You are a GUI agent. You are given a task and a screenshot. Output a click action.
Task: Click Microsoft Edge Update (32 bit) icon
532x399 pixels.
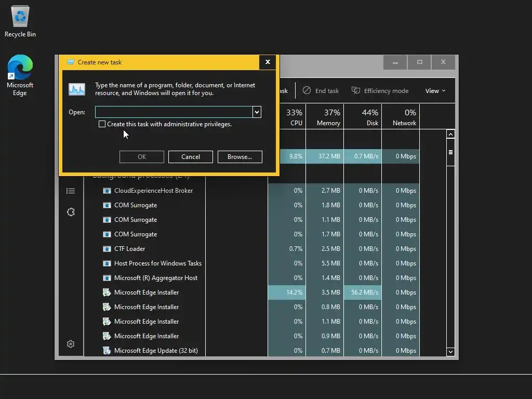107,351
